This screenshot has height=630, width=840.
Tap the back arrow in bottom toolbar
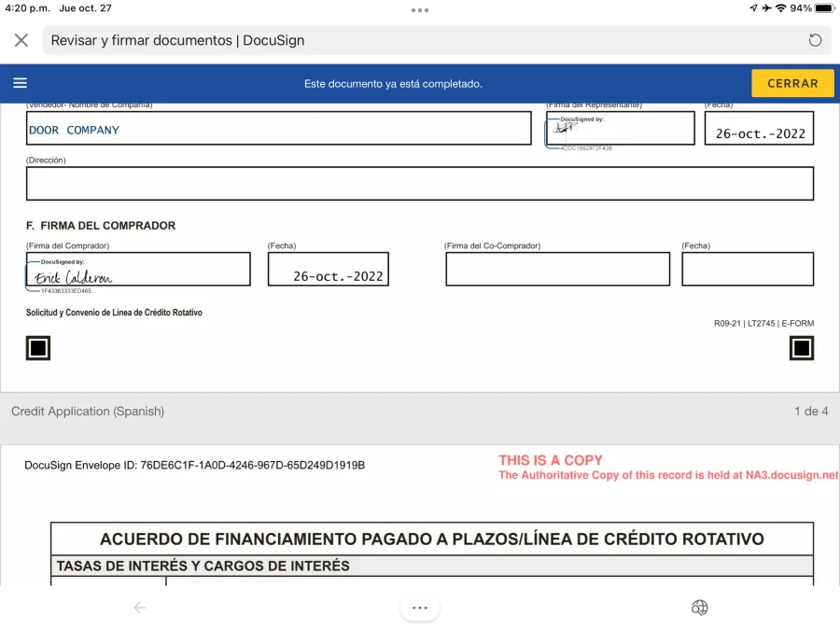click(x=140, y=608)
